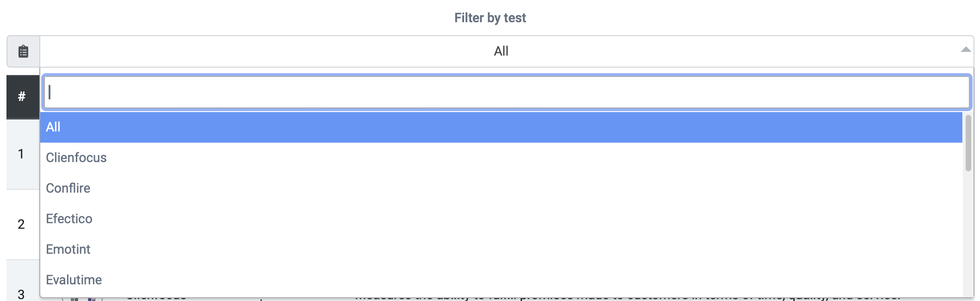Focus the dropdown search text field
Image resolution: width=980 pixels, height=301 pixels.
[x=507, y=92]
